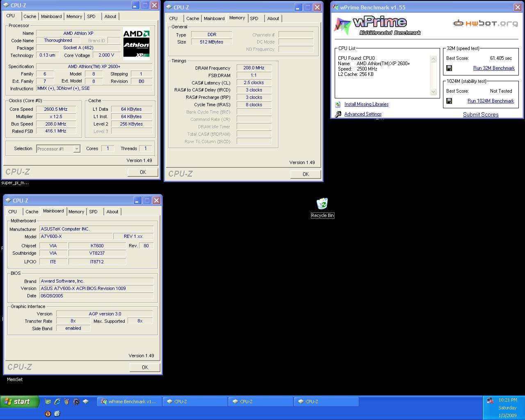Click the Install Missing Libraries icon in wPrime
The image size is (525, 420).
(x=338, y=105)
